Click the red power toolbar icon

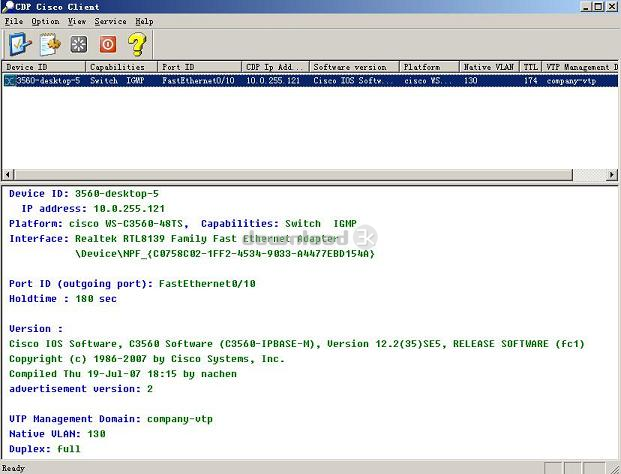coord(107,44)
